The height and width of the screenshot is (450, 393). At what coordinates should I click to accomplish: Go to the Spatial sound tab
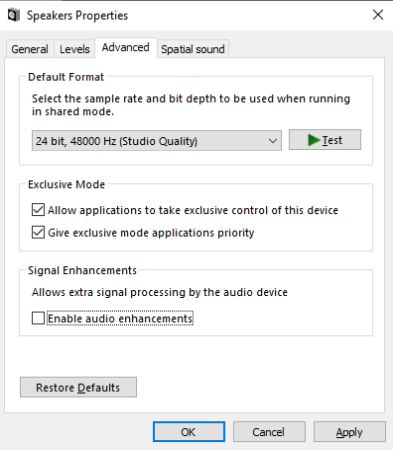[x=193, y=49]
